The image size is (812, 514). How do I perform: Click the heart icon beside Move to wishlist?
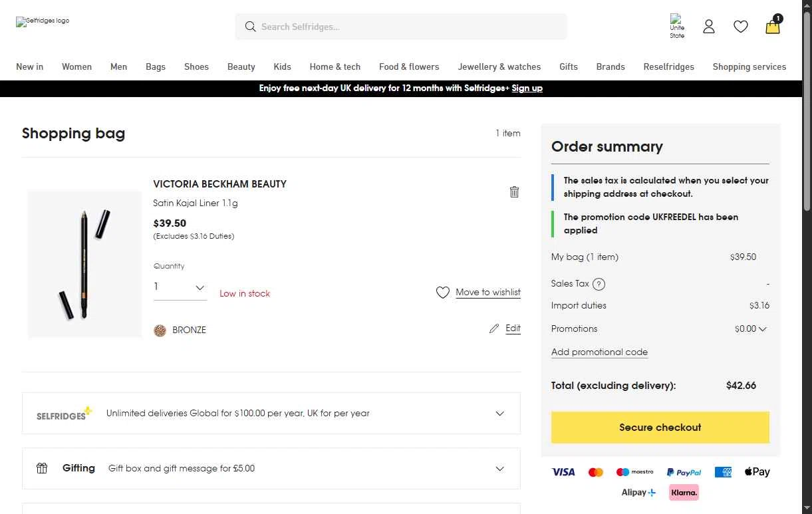443,293
